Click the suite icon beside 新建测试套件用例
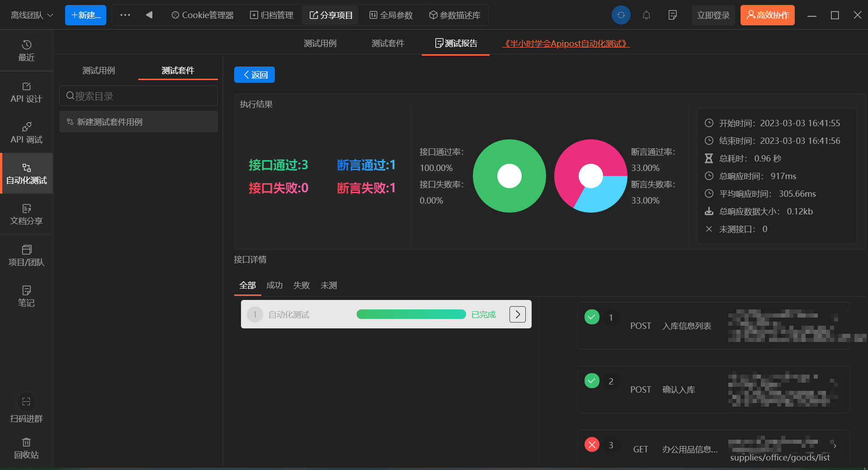The height and width of the screenshot is (470, 868). coord(70,122)
